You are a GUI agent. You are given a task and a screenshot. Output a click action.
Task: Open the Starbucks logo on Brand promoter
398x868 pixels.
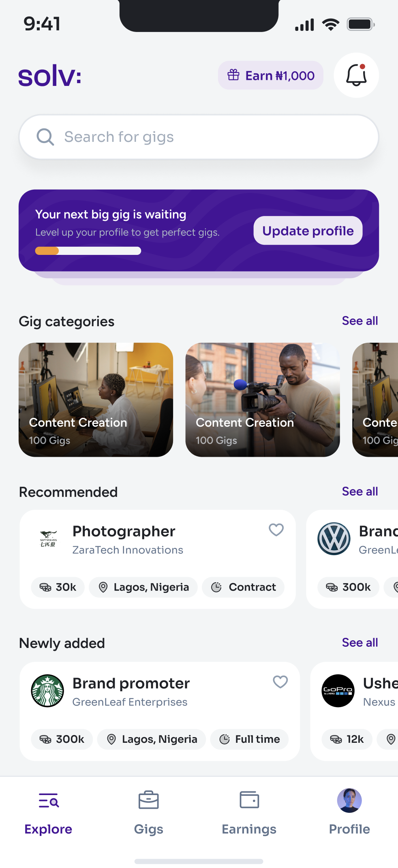47,691
